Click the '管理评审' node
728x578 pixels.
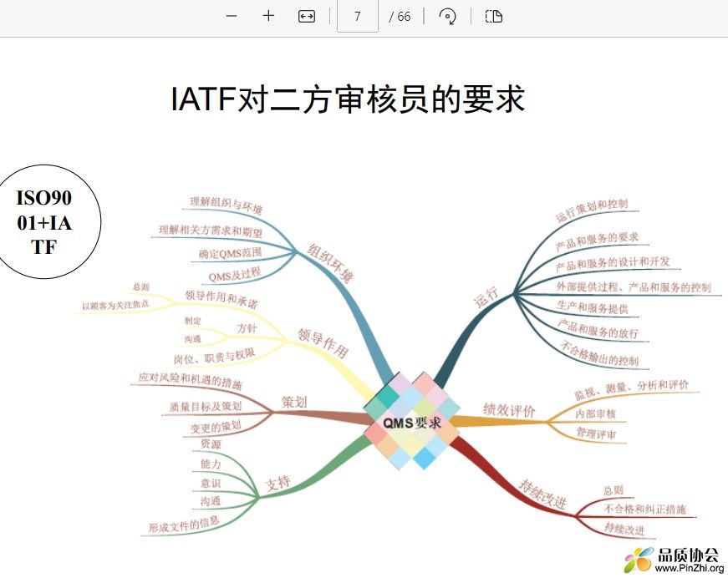point(596,433)
